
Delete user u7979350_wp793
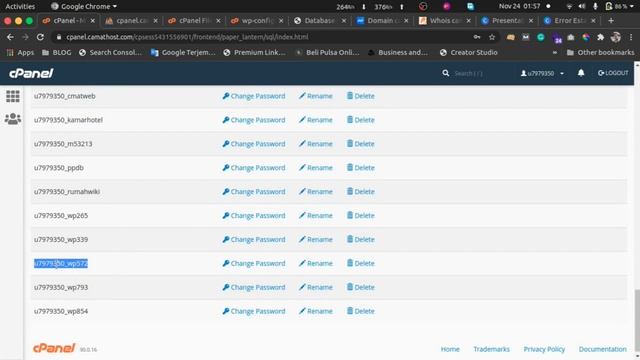point(360,287)
